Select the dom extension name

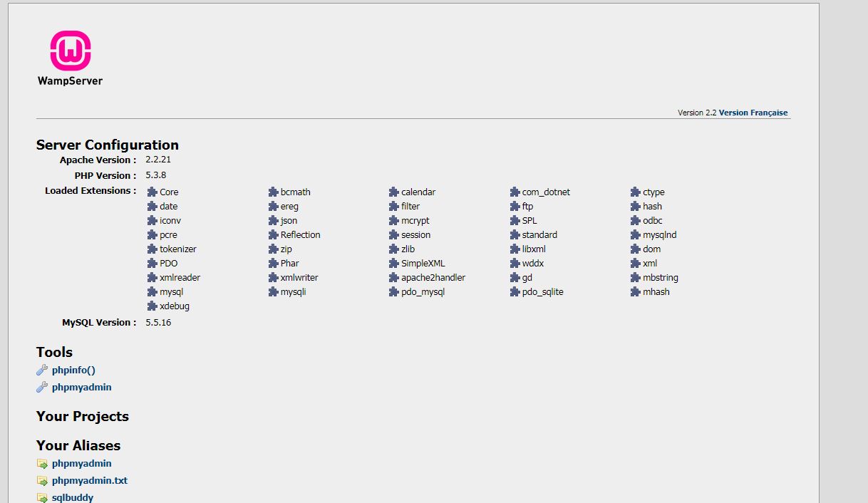[x=651, y=249]
